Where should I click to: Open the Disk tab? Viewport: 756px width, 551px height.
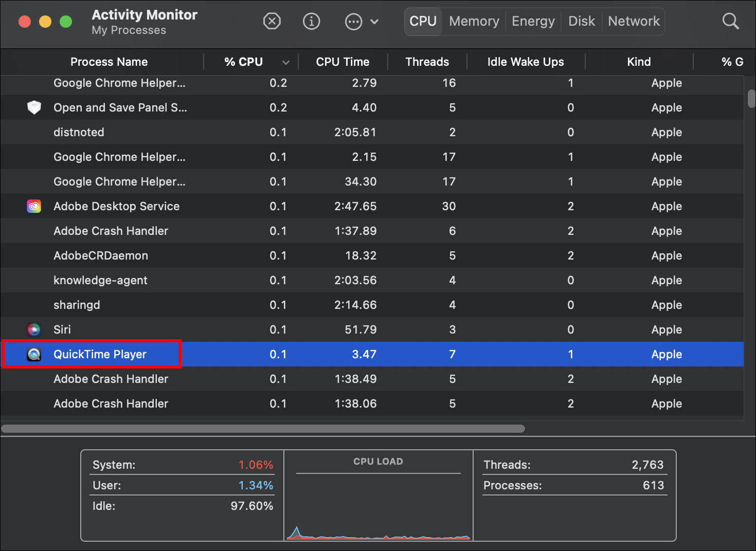tap(581, 21)
